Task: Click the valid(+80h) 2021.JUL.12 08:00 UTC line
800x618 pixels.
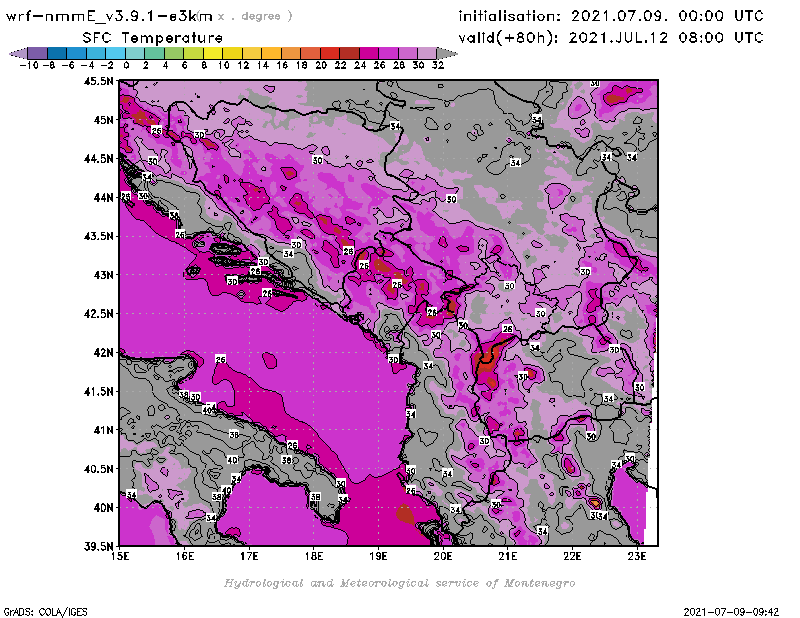Action: click(x=611, y=38)
